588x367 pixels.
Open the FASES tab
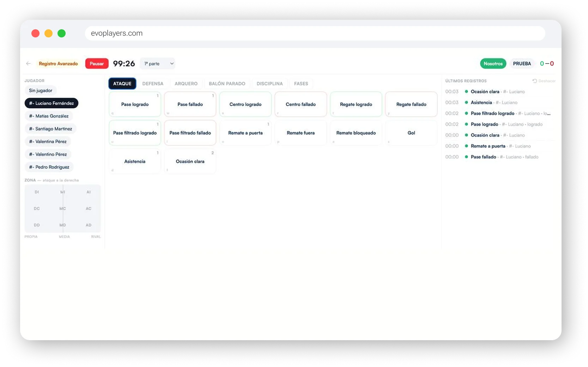pos(301,84)
